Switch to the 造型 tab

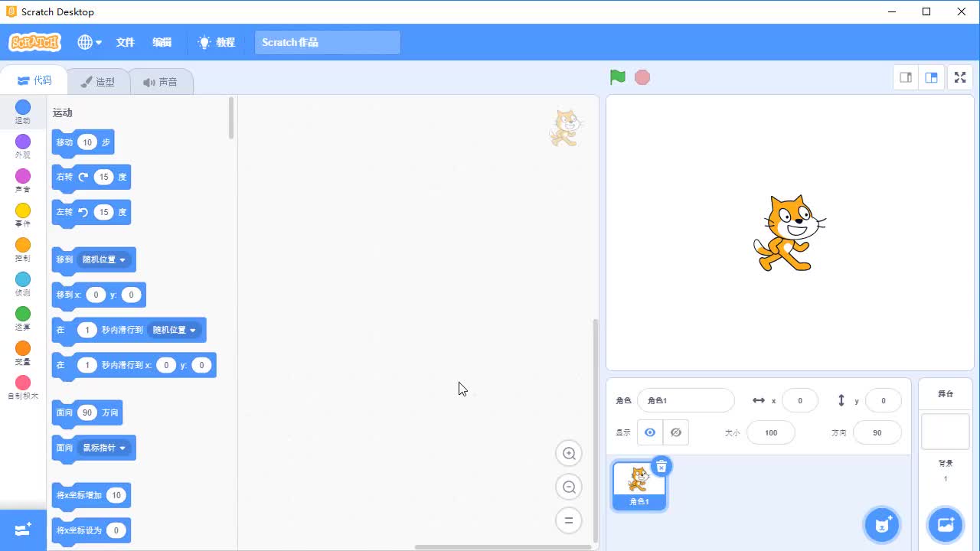click(98, 82)
